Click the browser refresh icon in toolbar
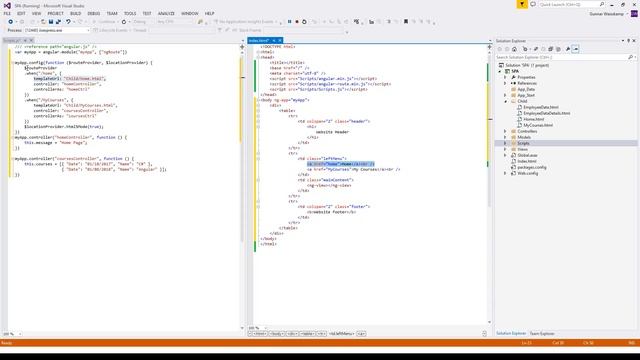Image resolution: width=640 pixels, height=360 pixels. pos(124,22)
